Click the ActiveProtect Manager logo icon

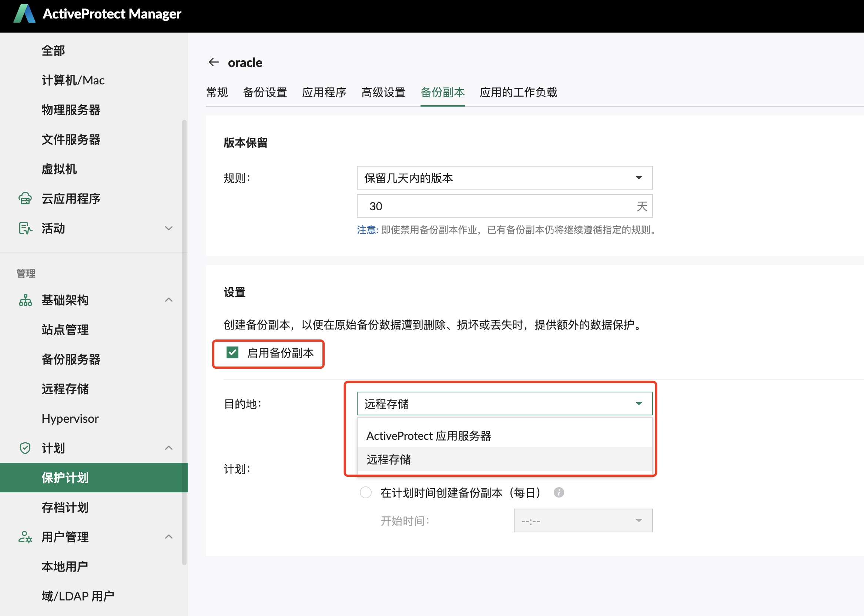(25, 14)
